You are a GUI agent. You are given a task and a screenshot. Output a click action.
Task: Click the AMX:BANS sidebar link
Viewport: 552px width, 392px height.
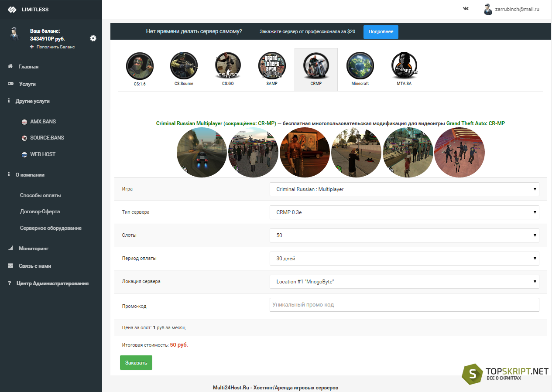click(43, 122)
